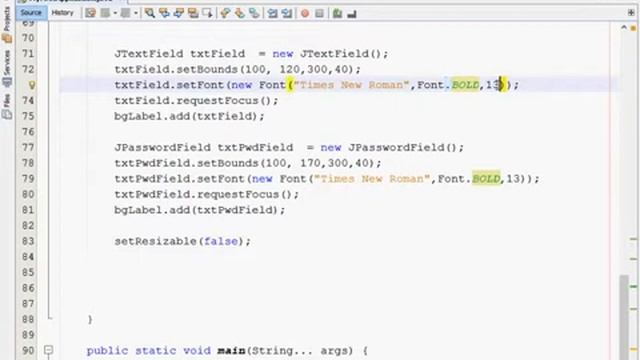Start Macro Recording with red circle icon
Image resolution: width=640 pixels, height=360 pixels.
tap(304, 13)
